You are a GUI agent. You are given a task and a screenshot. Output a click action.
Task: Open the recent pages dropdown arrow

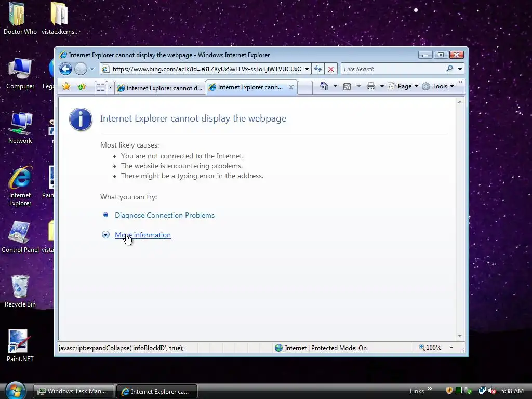92,69
